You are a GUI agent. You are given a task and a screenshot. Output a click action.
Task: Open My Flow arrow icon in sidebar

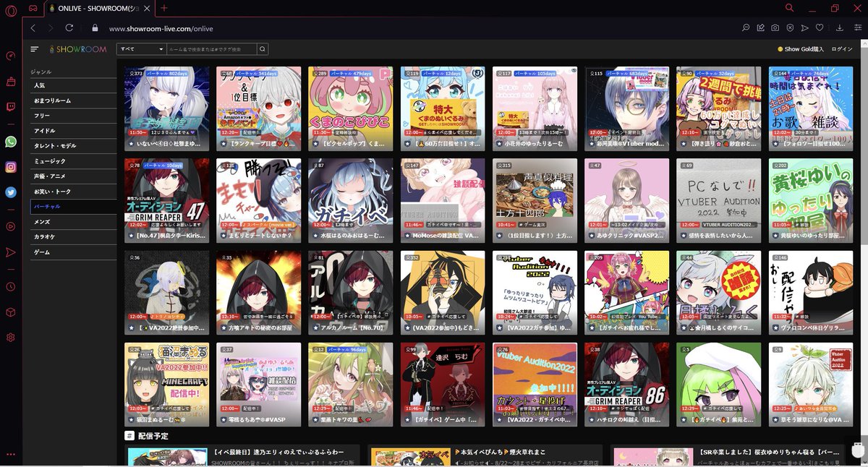point(11,252)
